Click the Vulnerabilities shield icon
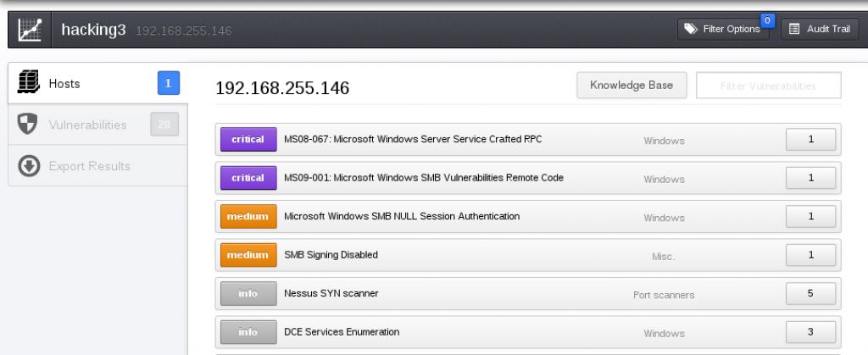Image resolution: width=868 pixels, height=355 pixels. (x=28, y=125)
